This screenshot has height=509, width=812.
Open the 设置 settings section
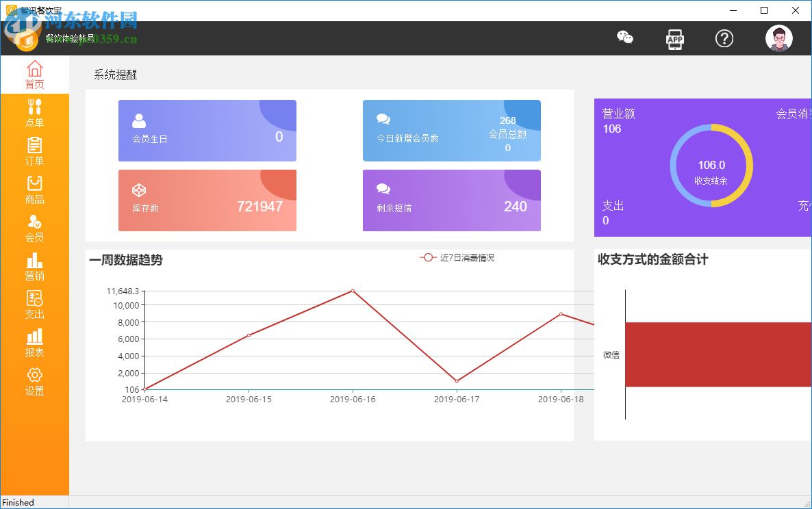pyautogui.click(x=35, y=381)
